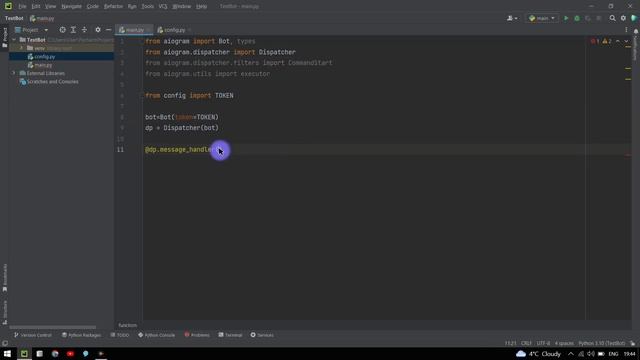Open the Python 3.10 interpreter selector

[602, 343]
